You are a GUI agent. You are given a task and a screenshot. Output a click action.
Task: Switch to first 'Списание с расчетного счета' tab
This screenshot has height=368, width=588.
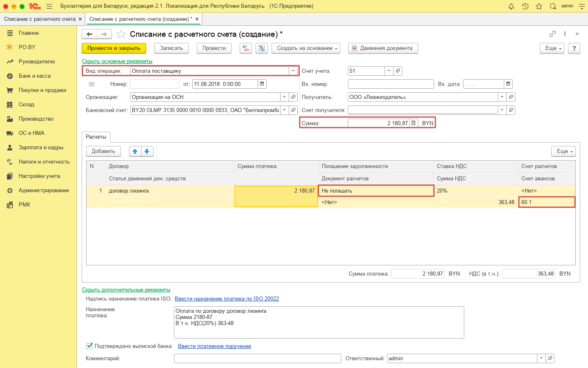pyautogui.click(x=40, y=19)
